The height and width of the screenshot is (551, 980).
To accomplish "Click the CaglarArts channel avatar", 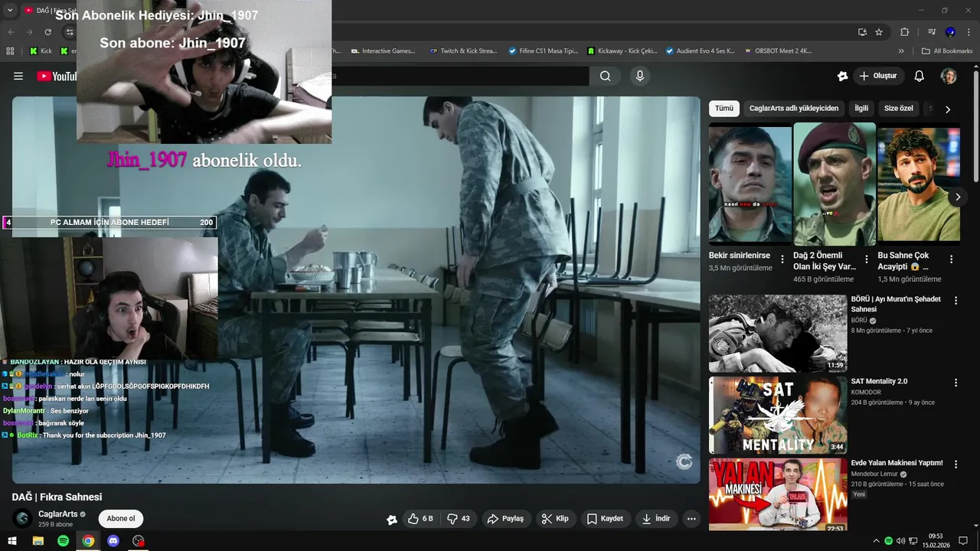I will pos(23,519).
